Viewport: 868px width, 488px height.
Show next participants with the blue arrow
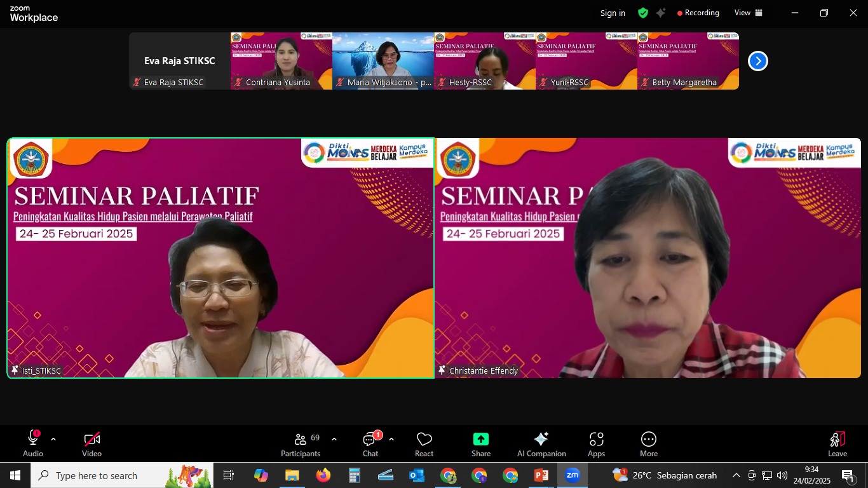click(757, 61)
